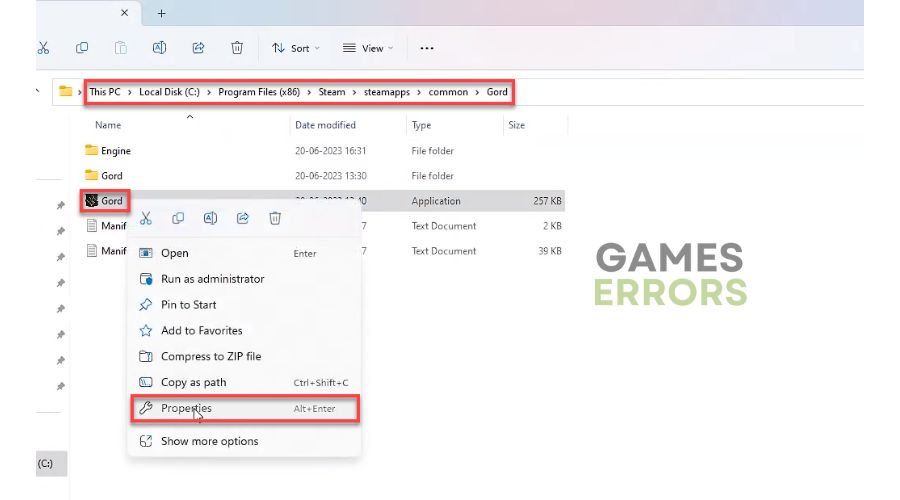The image size is (900, 500).
Task: Choose Copy as path
Action: tap(245, 382)
